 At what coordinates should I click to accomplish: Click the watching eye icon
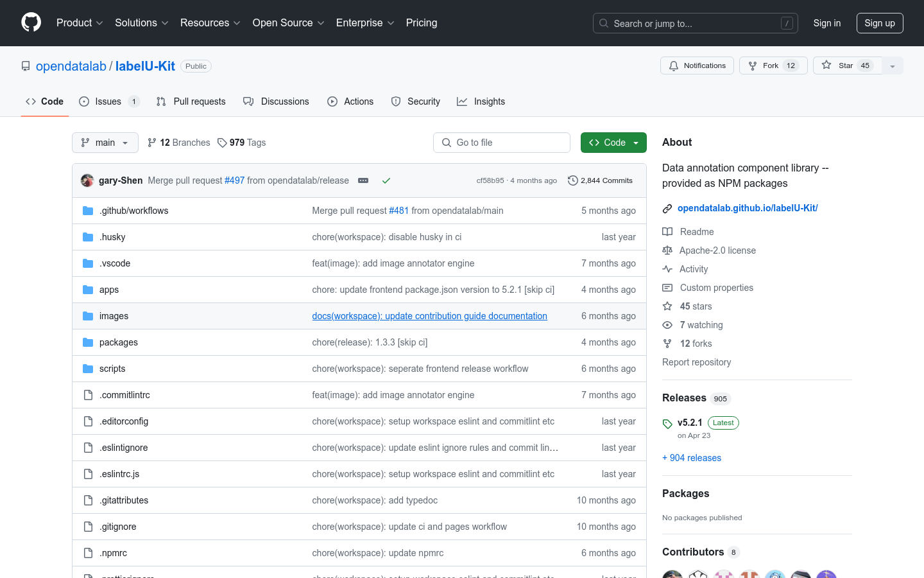tap(667, 325)
